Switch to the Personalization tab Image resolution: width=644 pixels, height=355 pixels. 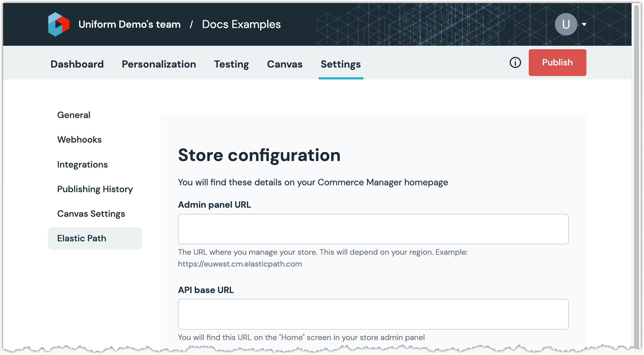pyautogui.click(x=159, y=64)
